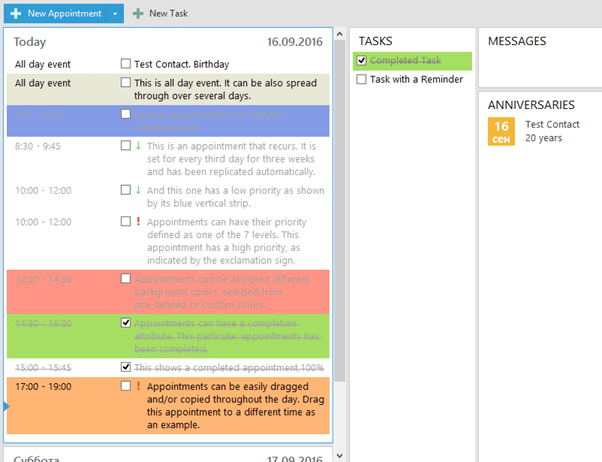This screenshot has width=602, height=462.
Task: Click scrollbar up arrow of agenda list
Action: click(339, 34)
